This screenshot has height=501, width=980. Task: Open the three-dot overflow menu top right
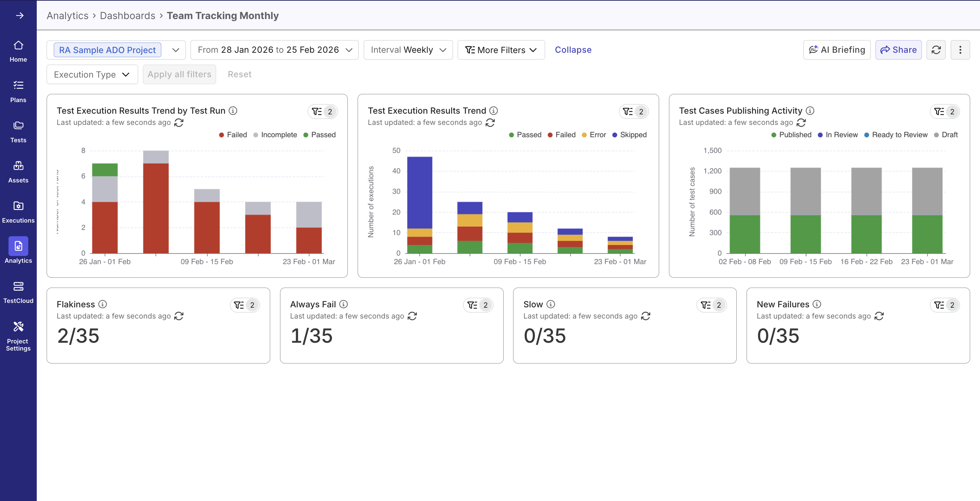point(960,50)
